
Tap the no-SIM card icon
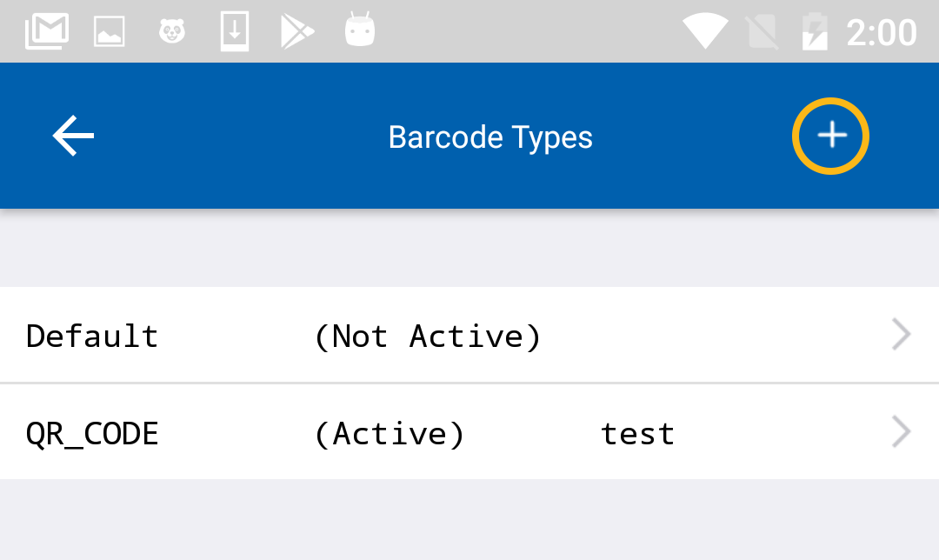click(762, 32)
